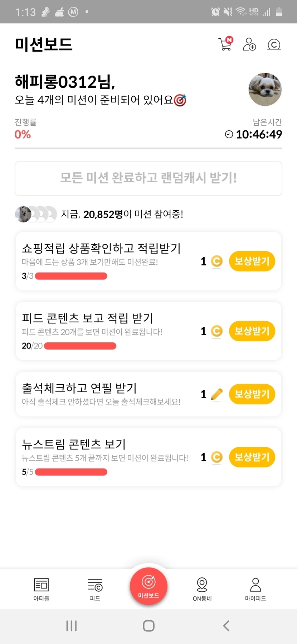Go to 마이피드 profile tab
Screen dimensions: 297x644
(255, 589)
